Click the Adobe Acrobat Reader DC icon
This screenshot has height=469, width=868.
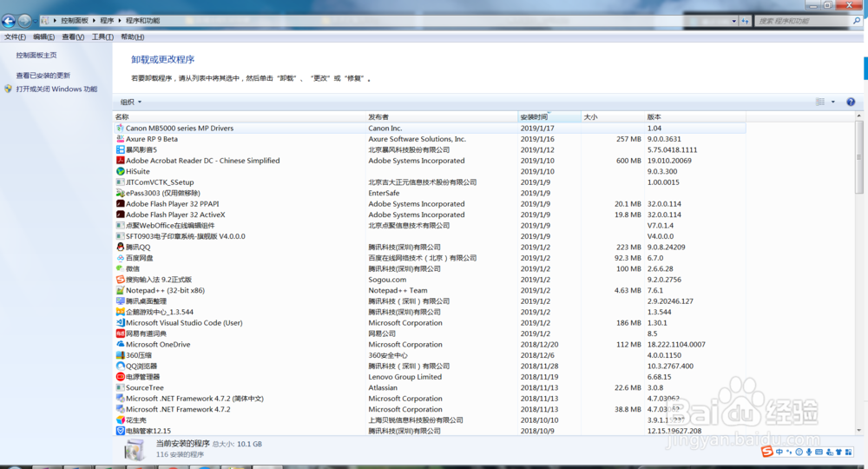tap(120, 161)
